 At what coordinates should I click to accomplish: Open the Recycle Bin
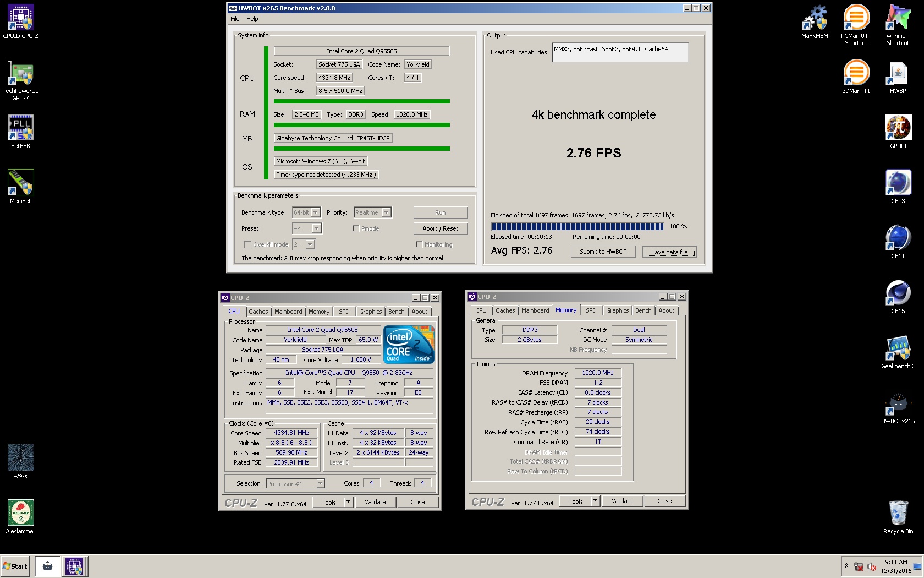point(898,517)
